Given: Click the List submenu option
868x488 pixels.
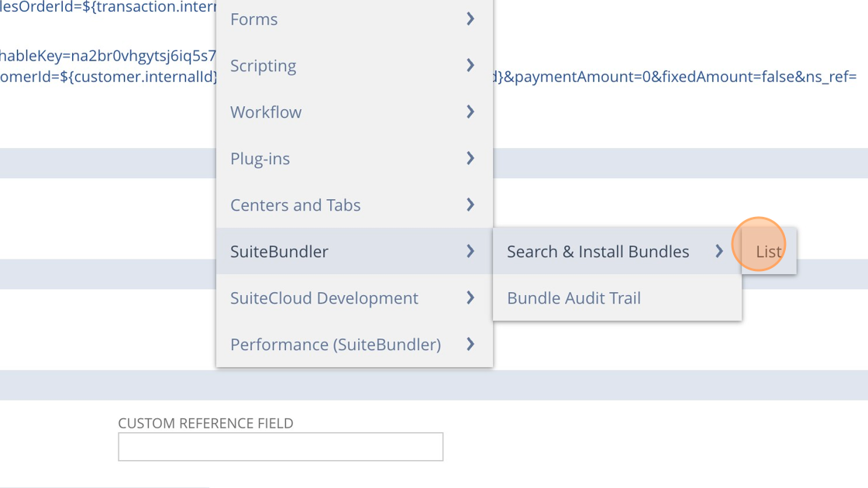Looking at the screenshot, I should point(769,251).
